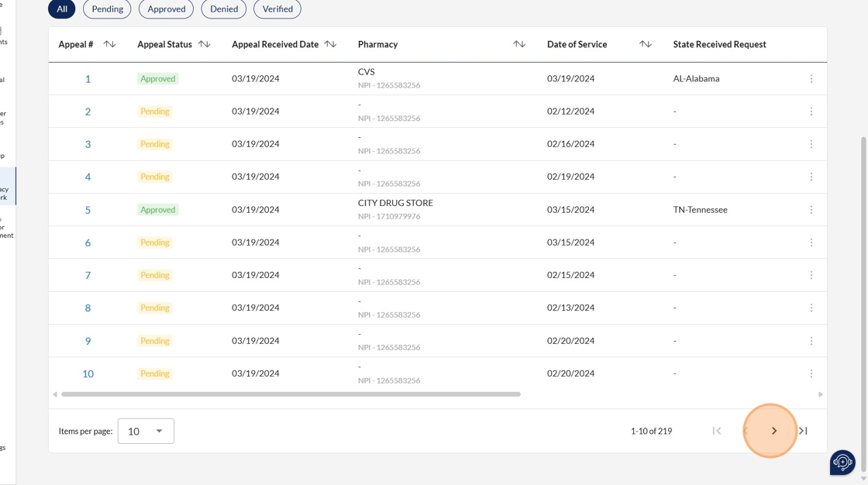Open appeal number 5 link

click(88, 210)
